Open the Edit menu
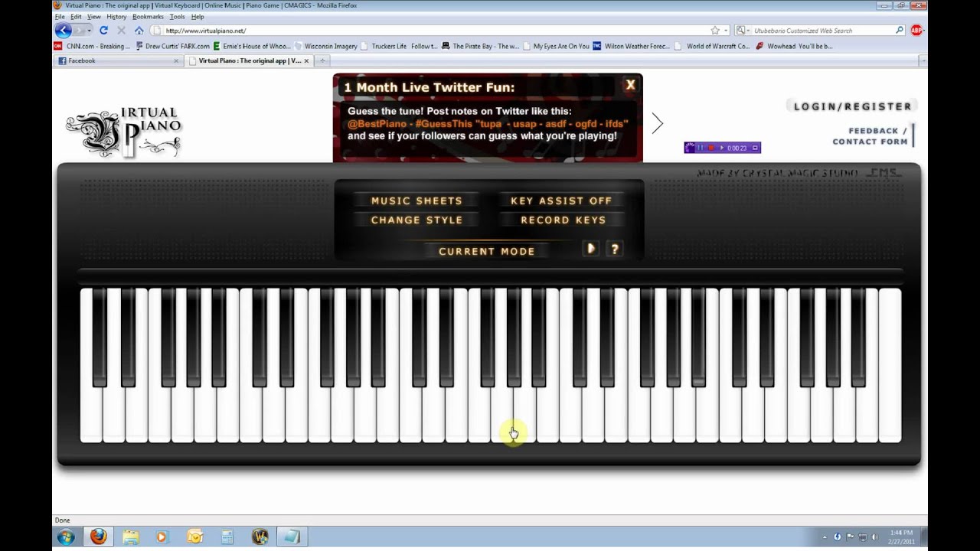This screenshot has width=980, height=551. (76, 16)
